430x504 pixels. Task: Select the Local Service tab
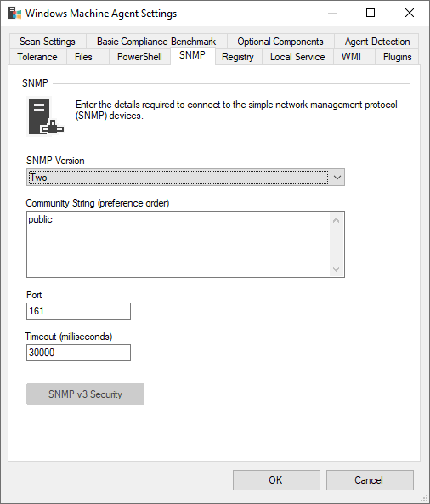[297, 57]
